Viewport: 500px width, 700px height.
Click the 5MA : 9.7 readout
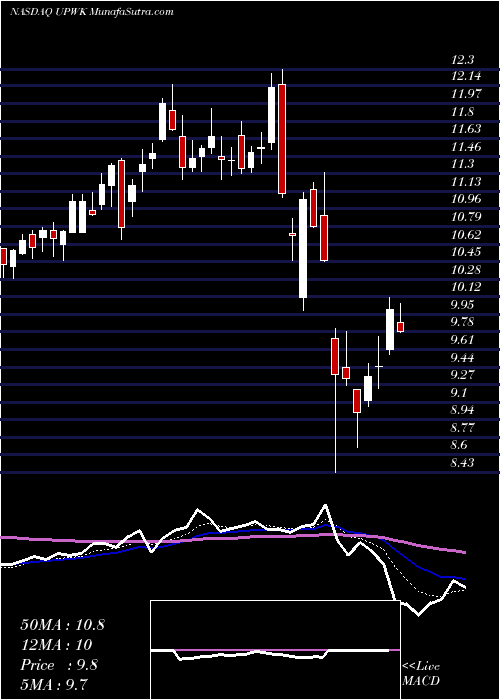click(56, 685)
